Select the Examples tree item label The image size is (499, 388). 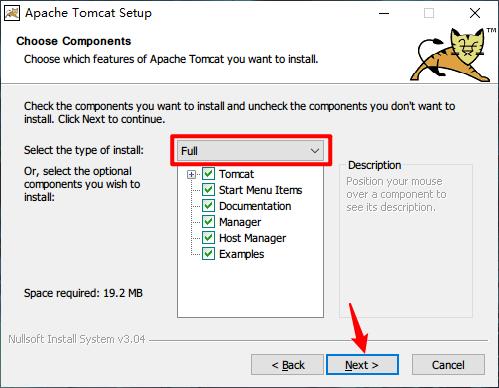tap(241, 254)
